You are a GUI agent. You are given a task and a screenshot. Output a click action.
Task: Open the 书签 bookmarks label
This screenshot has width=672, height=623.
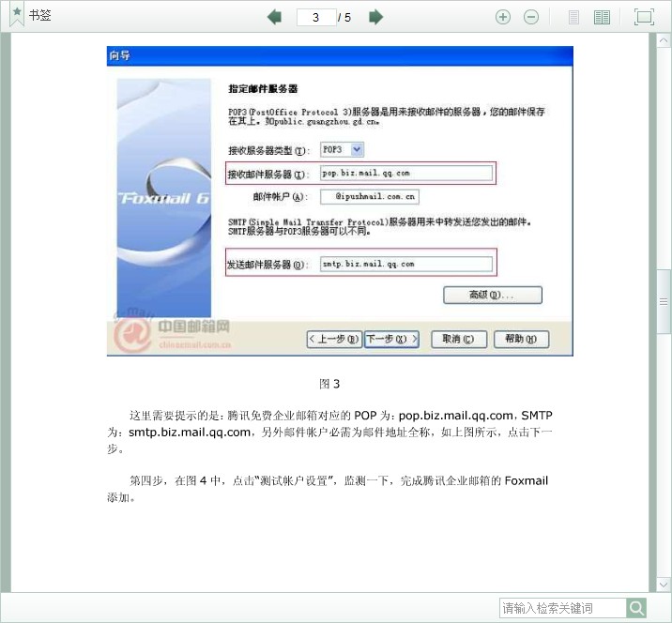tap(39, 15)
